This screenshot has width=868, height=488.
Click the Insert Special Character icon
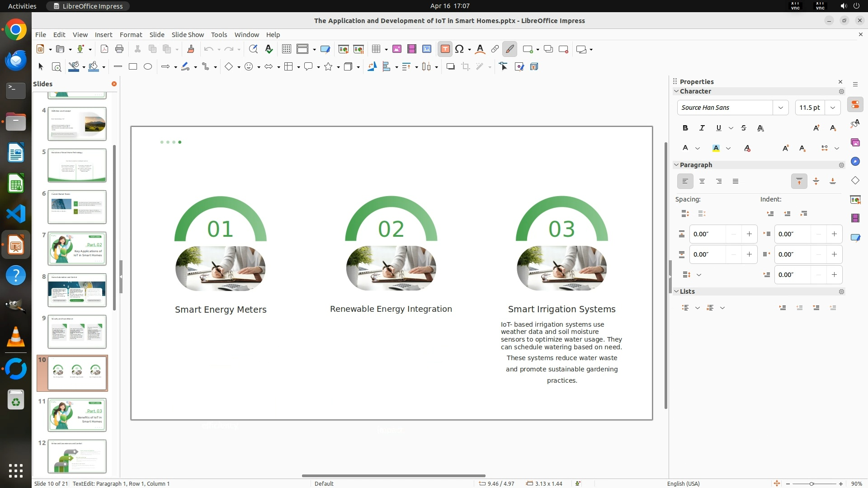(x=459, y=49)
